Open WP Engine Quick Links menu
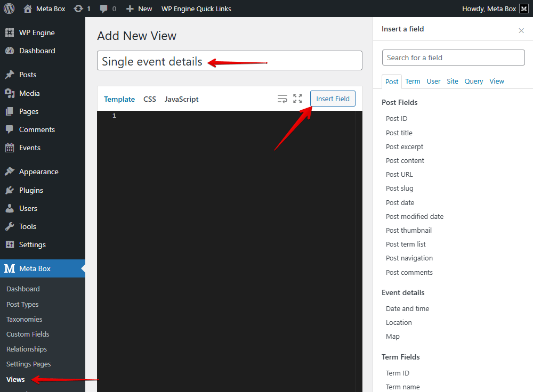The image size is (533, 392). coord(196,9)
